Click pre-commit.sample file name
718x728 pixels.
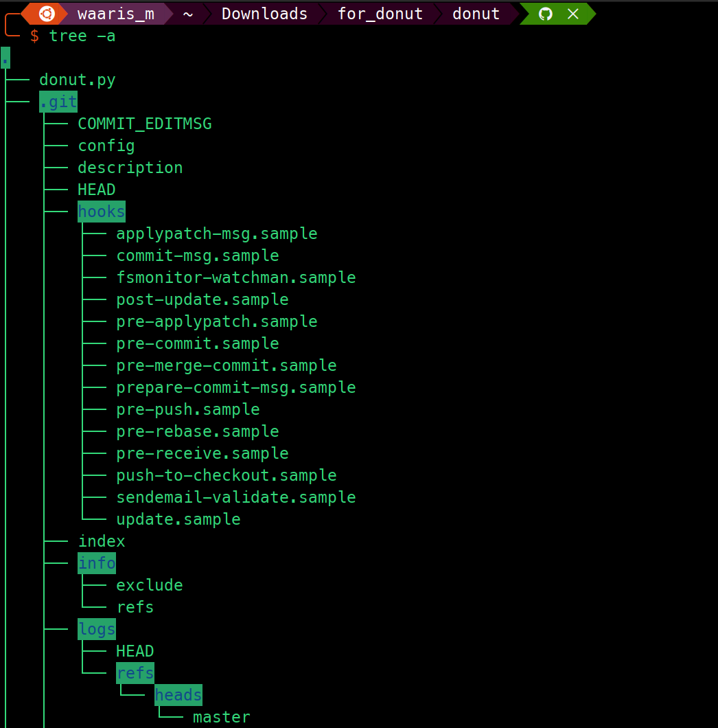(198, 343)
